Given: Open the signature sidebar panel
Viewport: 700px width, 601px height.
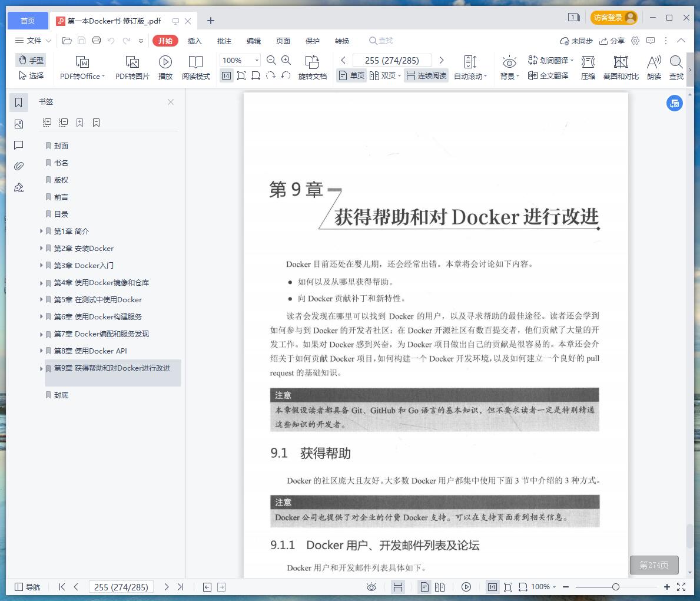Looking at the screenshot, I should click(x=19, y=188).
